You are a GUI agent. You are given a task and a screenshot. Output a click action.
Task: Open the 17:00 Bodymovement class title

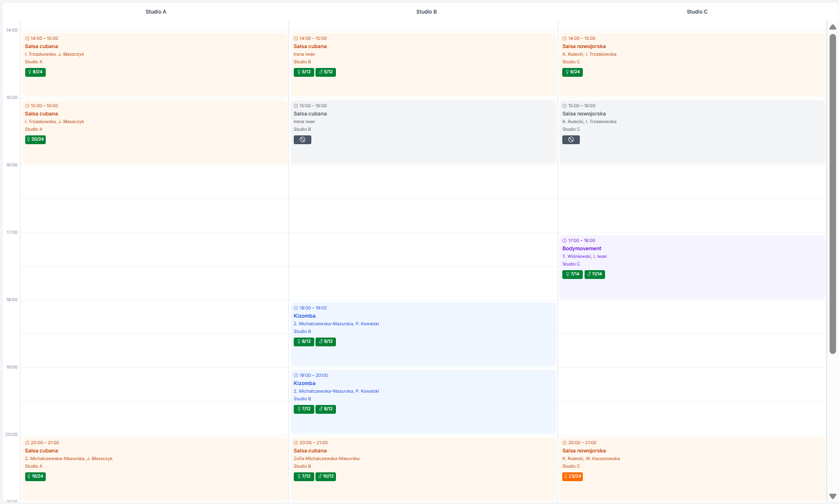582,248
